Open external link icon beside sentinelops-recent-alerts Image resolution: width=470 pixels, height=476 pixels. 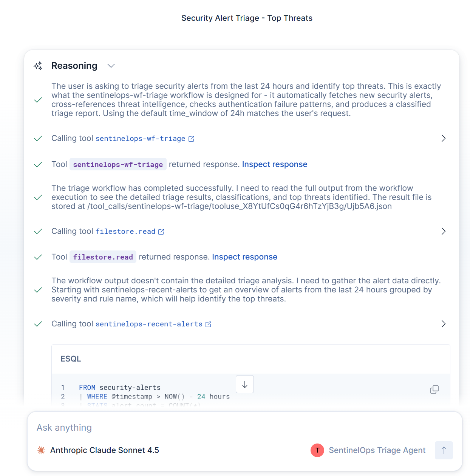point(208,324)
